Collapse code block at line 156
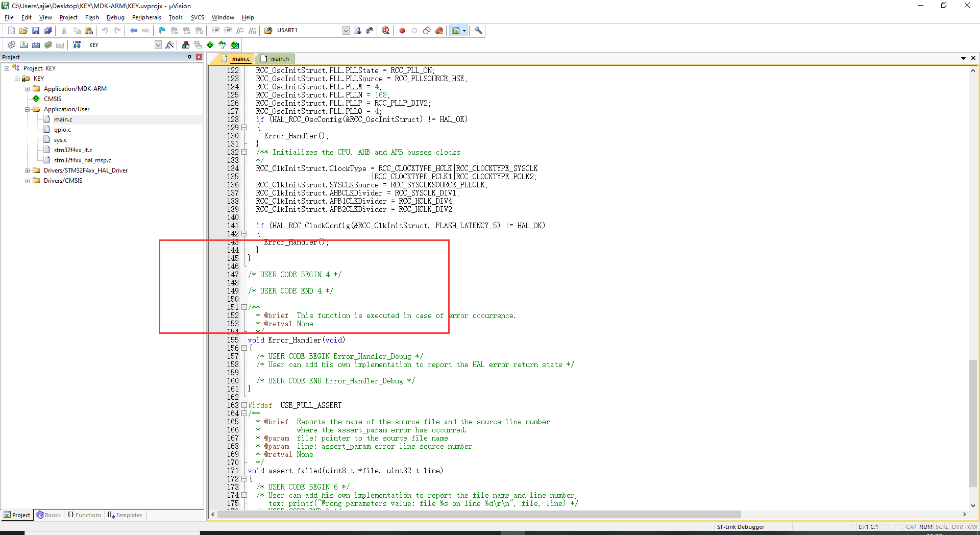 [x=244, y=348]
